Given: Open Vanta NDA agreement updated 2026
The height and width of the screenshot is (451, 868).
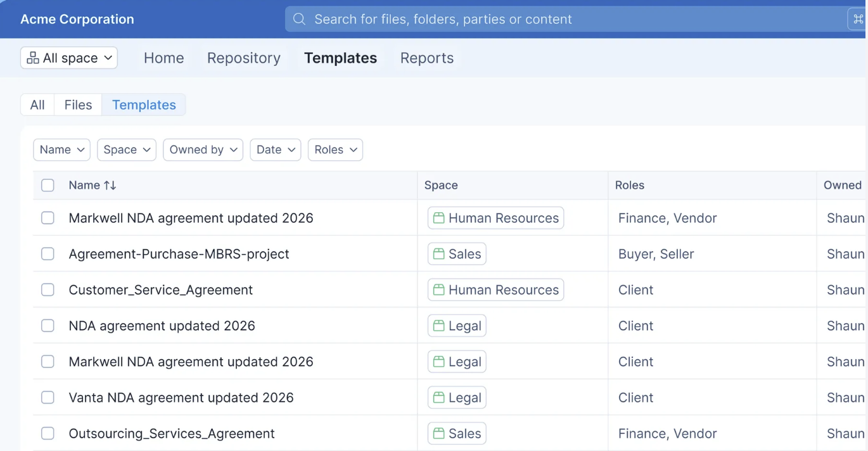Looking at the screenshot, I should pos(181,398).
